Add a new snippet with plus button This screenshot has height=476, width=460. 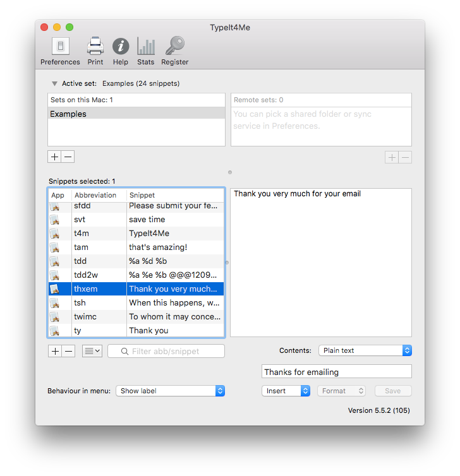pos(55,351)
